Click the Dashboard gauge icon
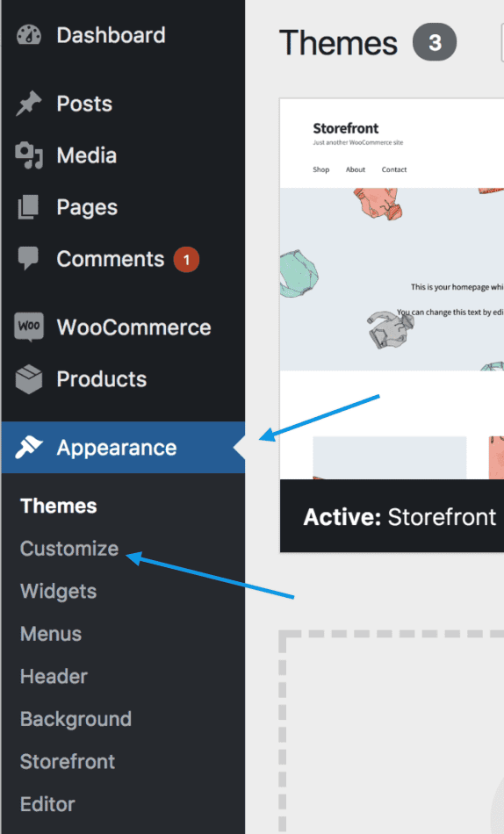504x834 pixels. pyautogui.click(x=29, y=35)
